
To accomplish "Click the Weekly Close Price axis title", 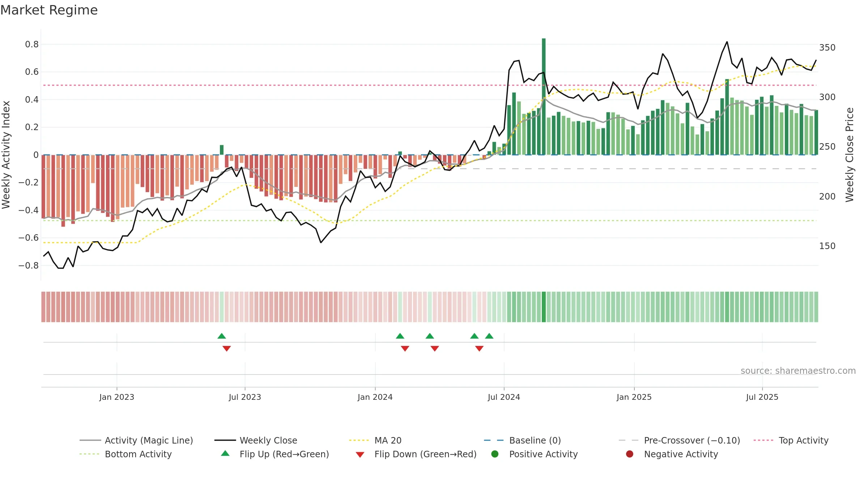I will 850,155.
